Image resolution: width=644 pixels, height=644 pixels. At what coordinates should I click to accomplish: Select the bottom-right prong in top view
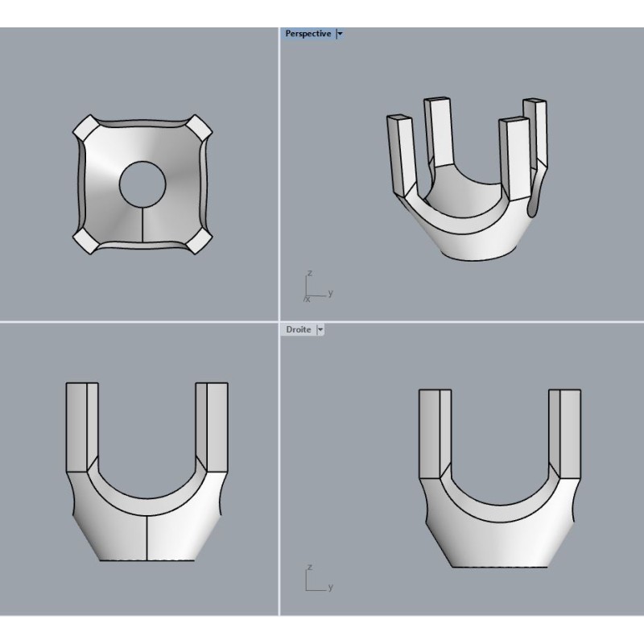[x=199, y=242]
